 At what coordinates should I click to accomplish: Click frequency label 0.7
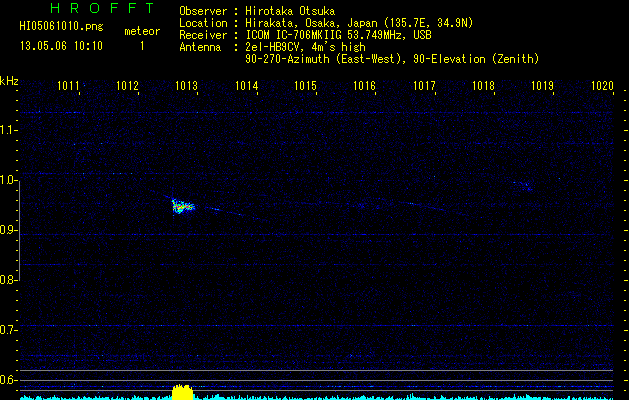point(8,330)
